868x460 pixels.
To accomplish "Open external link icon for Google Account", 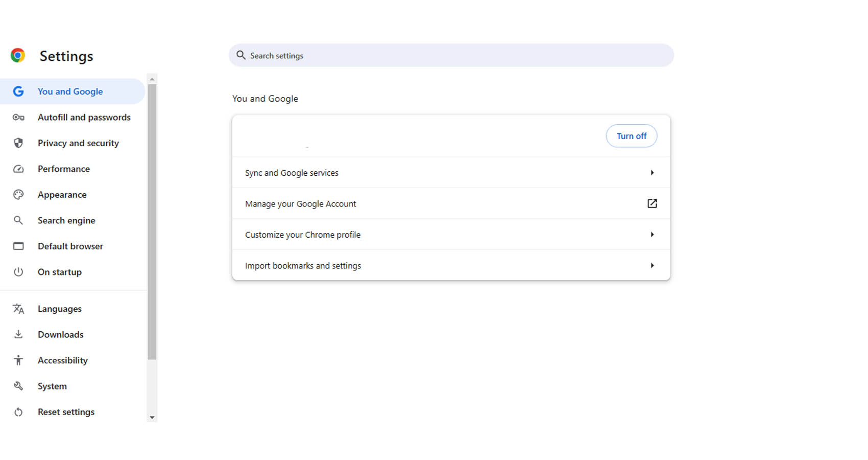I will (652, 203).
